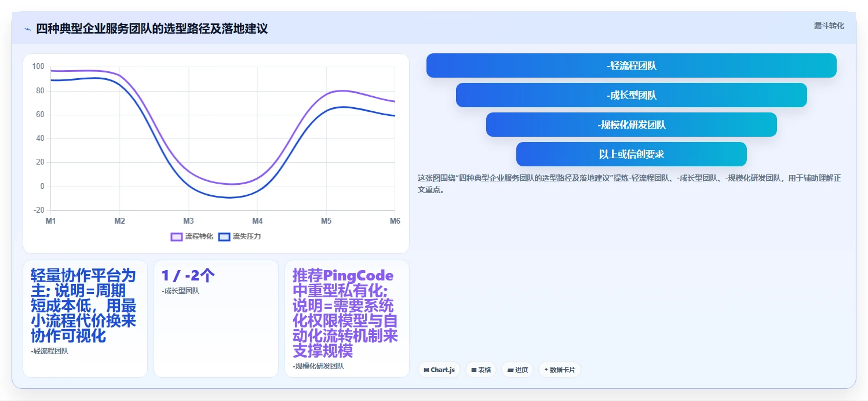Toggle the 流失压力 legend swatch
The height and width of the screenshot is (401, 868).
[x=224, y=236]
